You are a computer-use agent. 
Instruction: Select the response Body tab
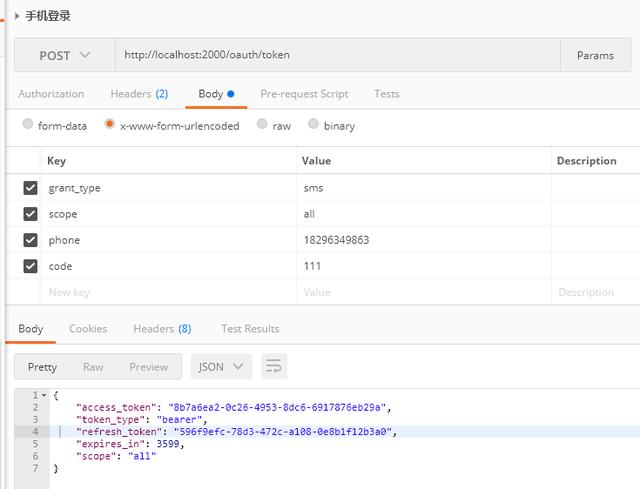click(31, 329)
